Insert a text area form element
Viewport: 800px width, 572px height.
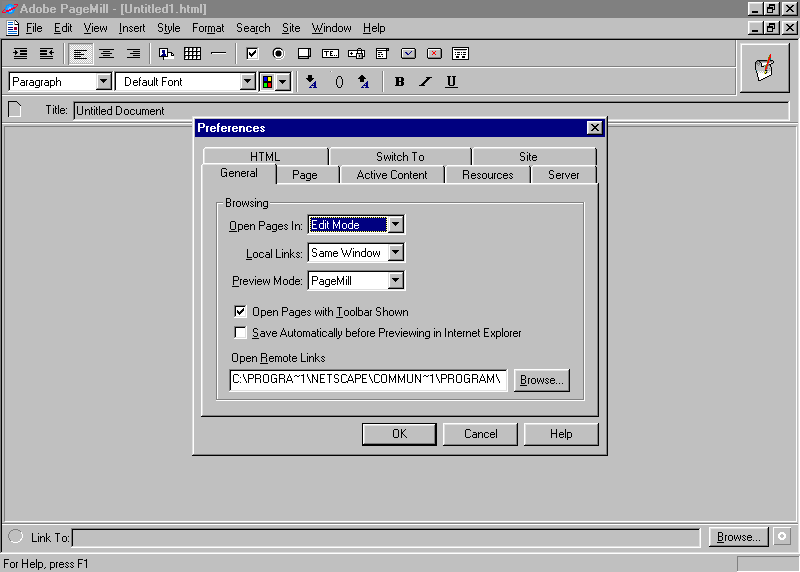[x=305, y=54]
